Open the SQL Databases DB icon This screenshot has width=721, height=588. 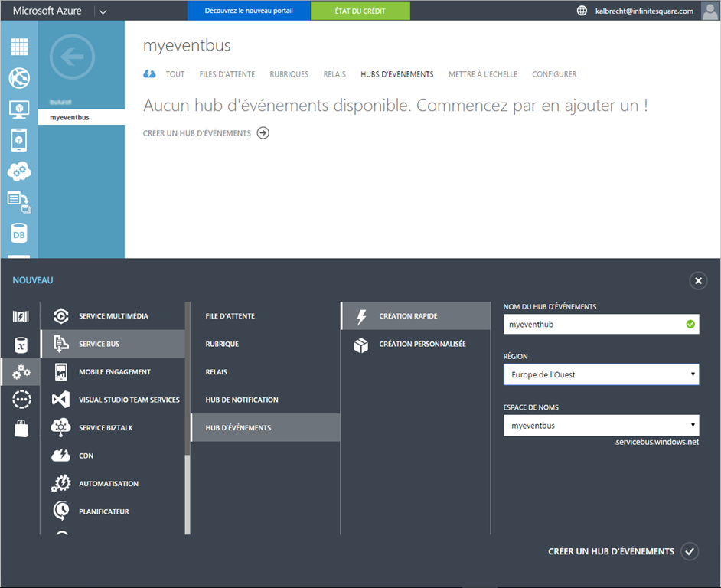(19, 234)
